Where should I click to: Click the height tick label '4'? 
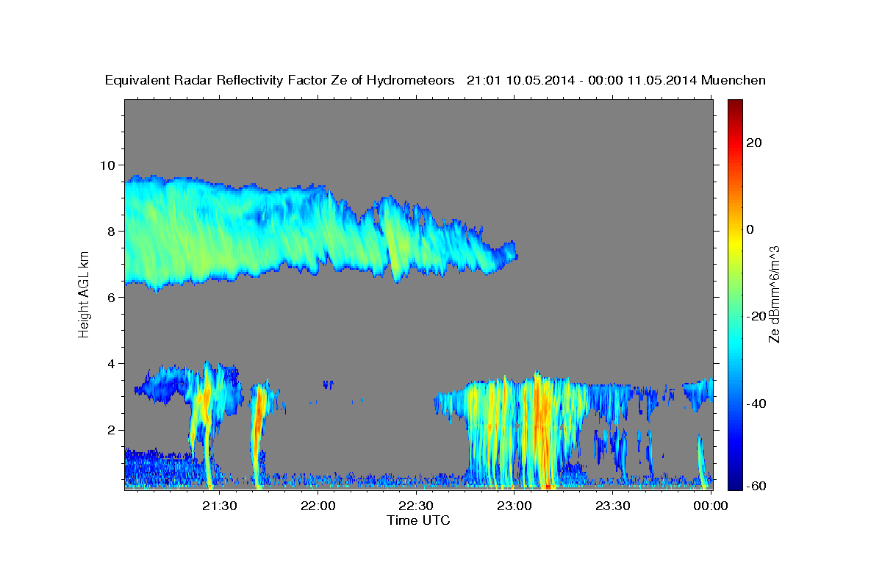(x=111, y=364)
